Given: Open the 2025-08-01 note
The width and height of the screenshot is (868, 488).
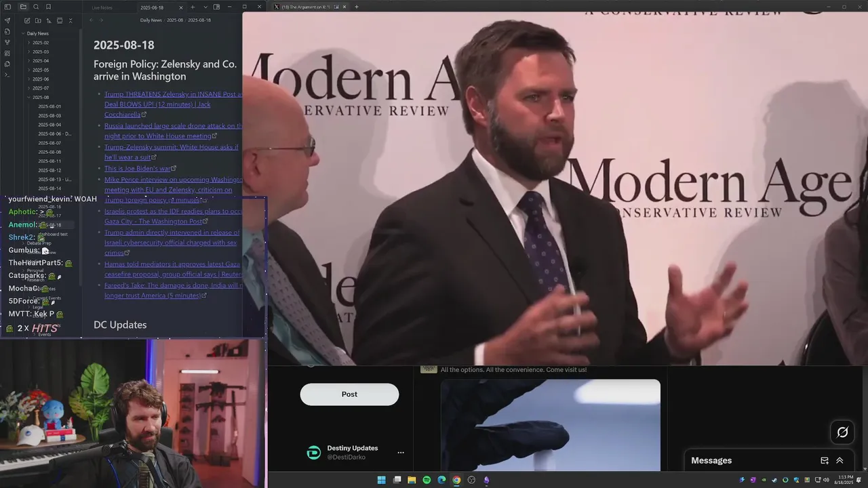Looking at the screenshot, I should 50,106.
